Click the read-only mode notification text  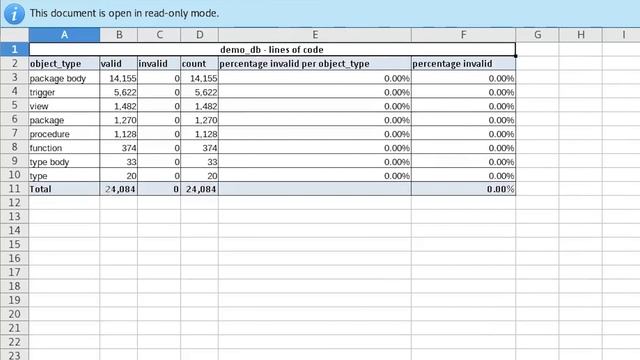pos(124,13)
